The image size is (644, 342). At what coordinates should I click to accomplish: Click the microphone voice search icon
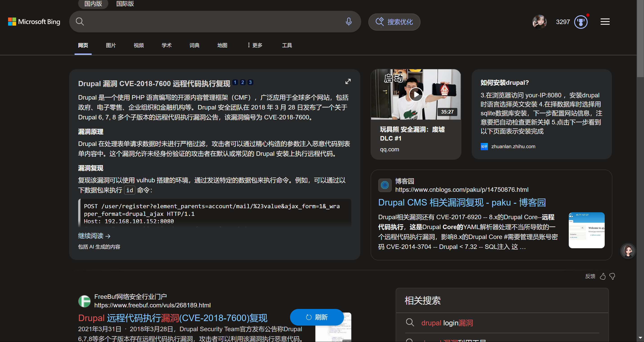[x=348, y=22]
